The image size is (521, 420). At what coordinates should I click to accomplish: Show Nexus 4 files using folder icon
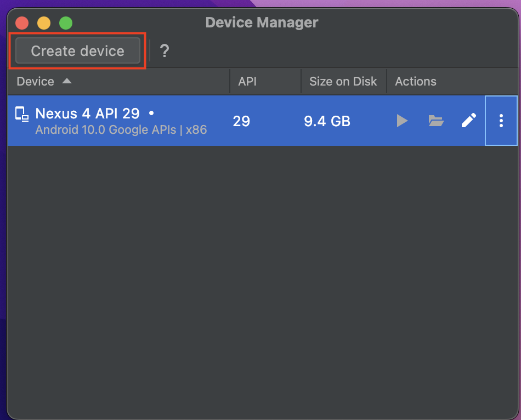click(436, 121)
